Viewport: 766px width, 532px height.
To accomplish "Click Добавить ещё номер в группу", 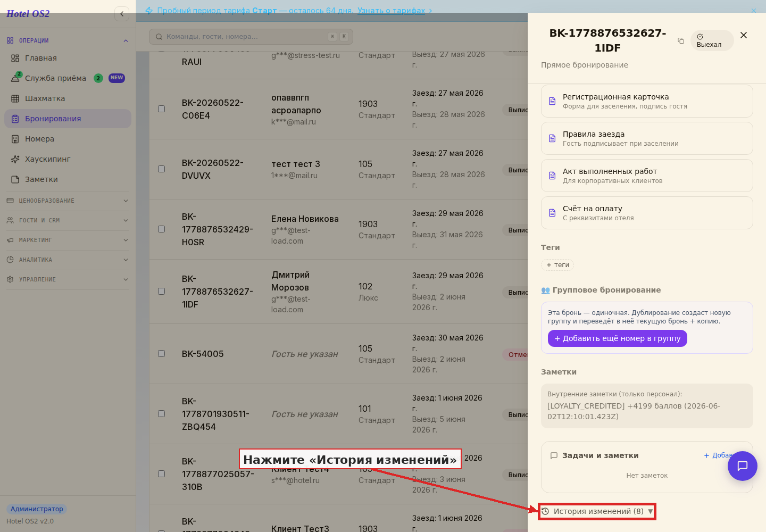I will [618, 338].
